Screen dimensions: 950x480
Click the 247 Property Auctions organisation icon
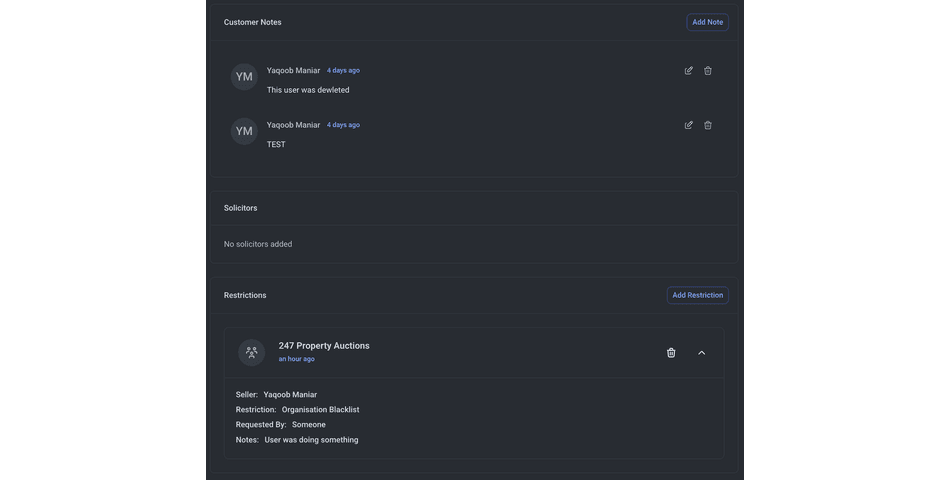[x=252, y=352]
